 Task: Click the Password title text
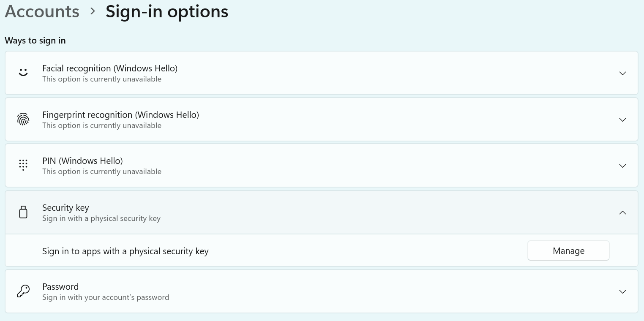pyautogui.click(x=60, y=286)
